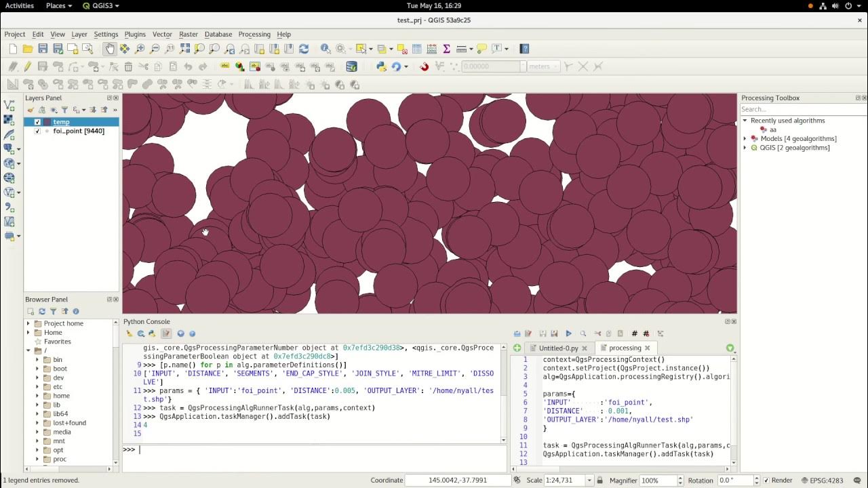Image resolution: width=868 pixels, height=488 pixels.
Task: Select the Pan Map hand tool
Action: 110,49
